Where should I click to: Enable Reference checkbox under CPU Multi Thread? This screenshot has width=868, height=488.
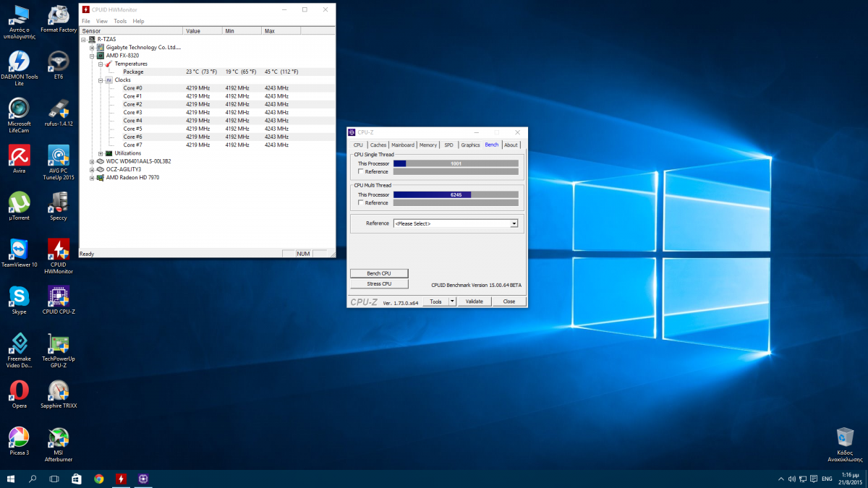click(x=360, y=202)
